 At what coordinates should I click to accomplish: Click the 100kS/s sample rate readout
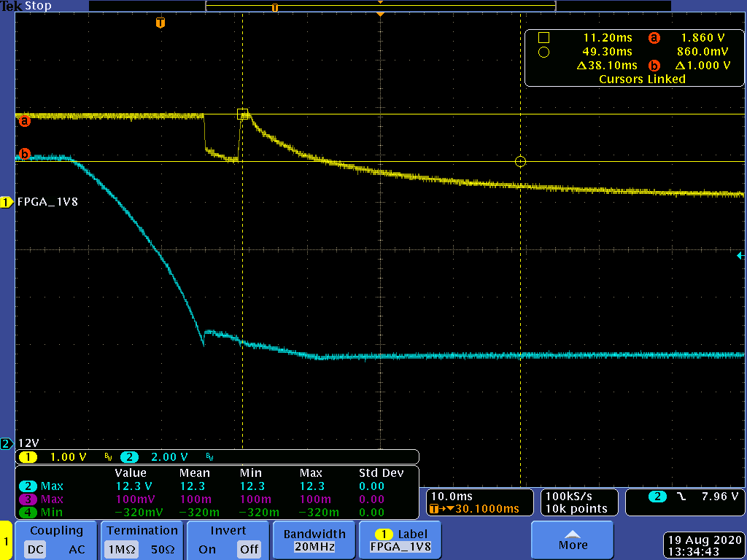(568, 496)
